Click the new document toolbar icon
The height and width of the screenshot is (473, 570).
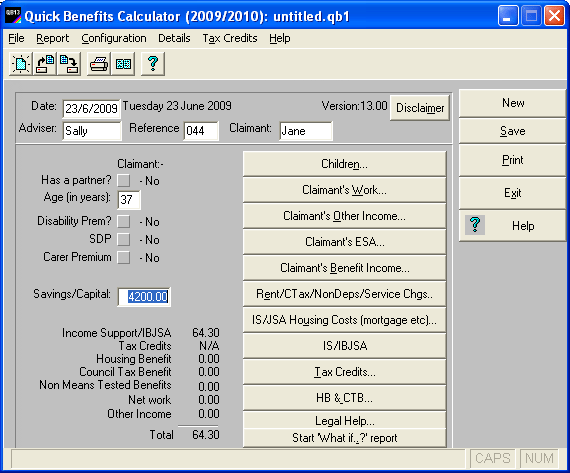point(21,64)
